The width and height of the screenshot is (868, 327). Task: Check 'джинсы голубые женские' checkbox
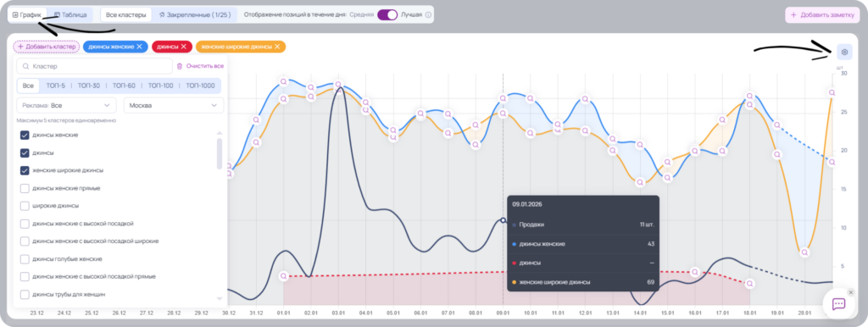25,259
